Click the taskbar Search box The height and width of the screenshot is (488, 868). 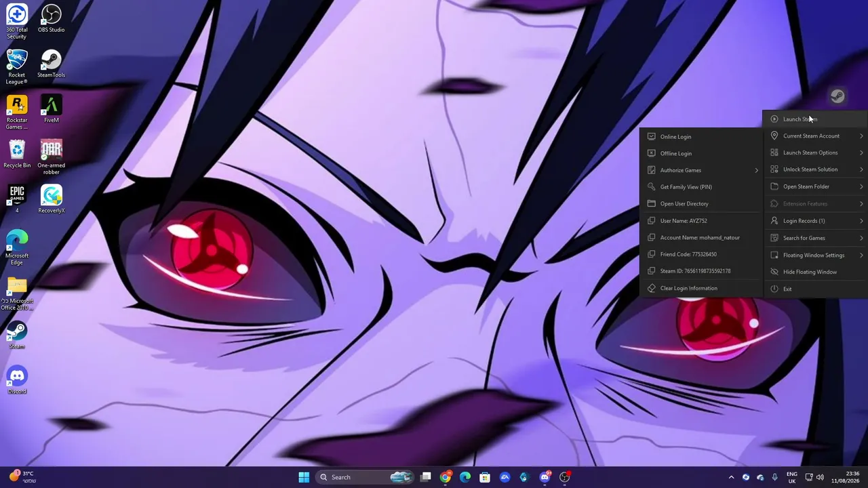coord(365,477)
